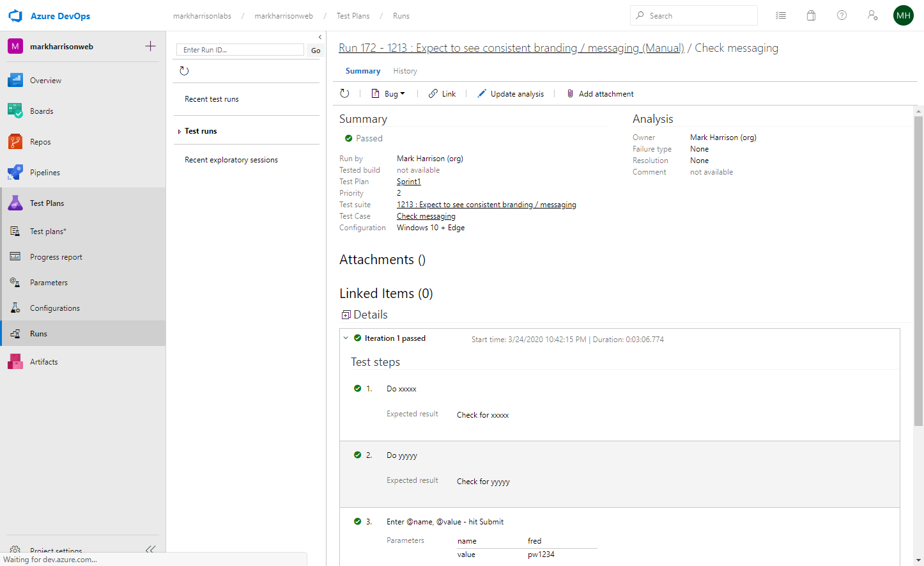Open Artifacts in the sidebar
The height and width of the screenshot is (566, 924).
tap(43, 362)
